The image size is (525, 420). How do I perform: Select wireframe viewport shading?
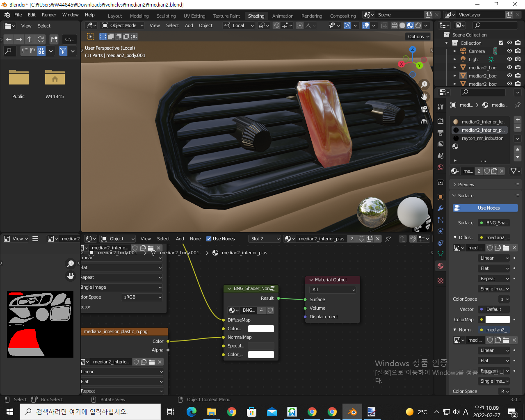tap(395, 25)
